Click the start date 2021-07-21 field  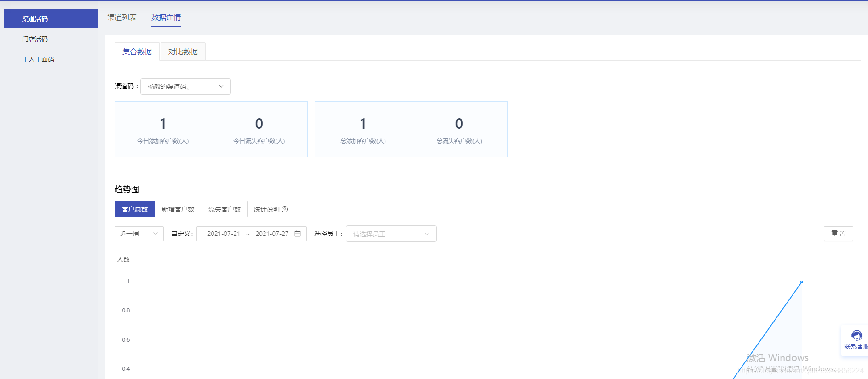coord(224,234)
